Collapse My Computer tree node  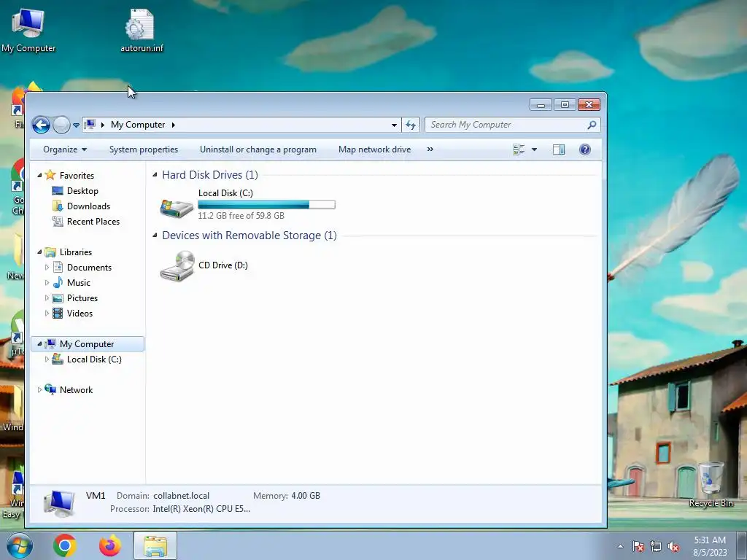[x=39, y=344]
